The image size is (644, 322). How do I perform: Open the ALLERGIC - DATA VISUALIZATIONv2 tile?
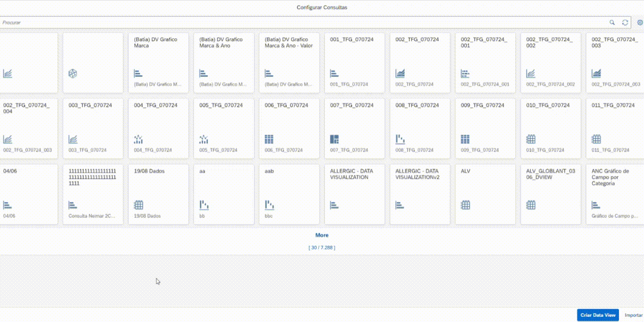point(419,194)
